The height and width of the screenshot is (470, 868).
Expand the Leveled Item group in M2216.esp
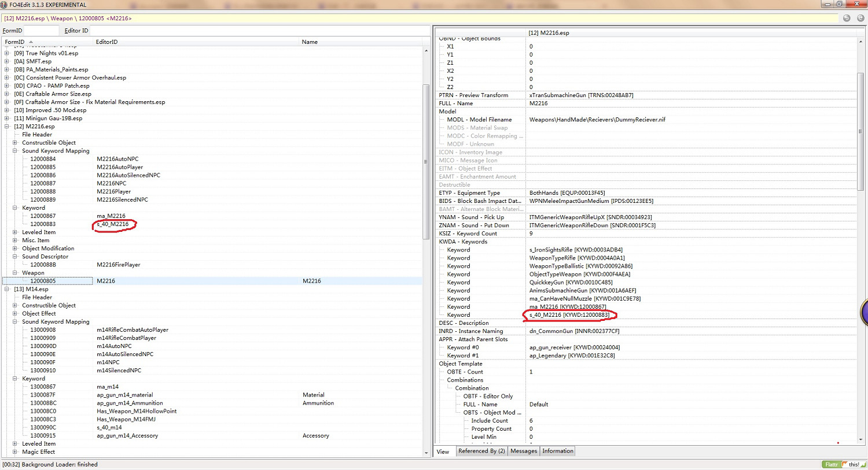click(x=15, y=232)
